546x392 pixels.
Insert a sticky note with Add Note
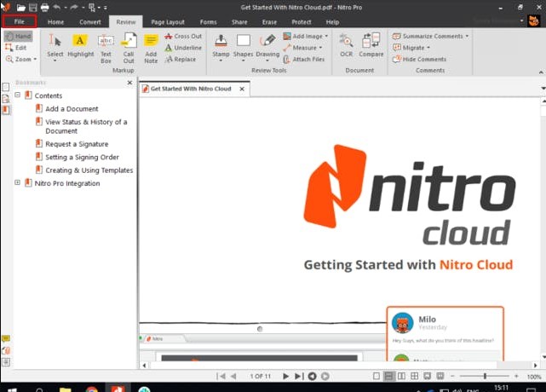pyautogui.click(x=151, y=49)
